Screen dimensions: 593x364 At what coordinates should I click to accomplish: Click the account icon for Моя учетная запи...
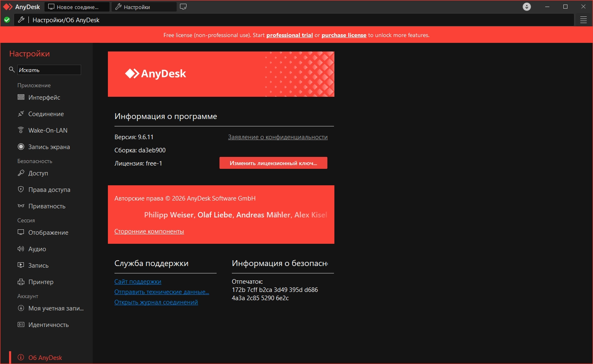21,308
